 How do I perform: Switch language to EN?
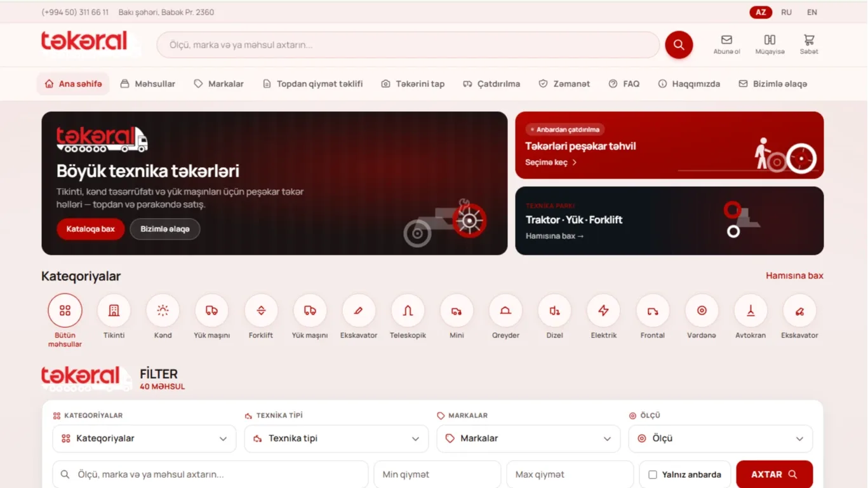(x=812, y=12)
